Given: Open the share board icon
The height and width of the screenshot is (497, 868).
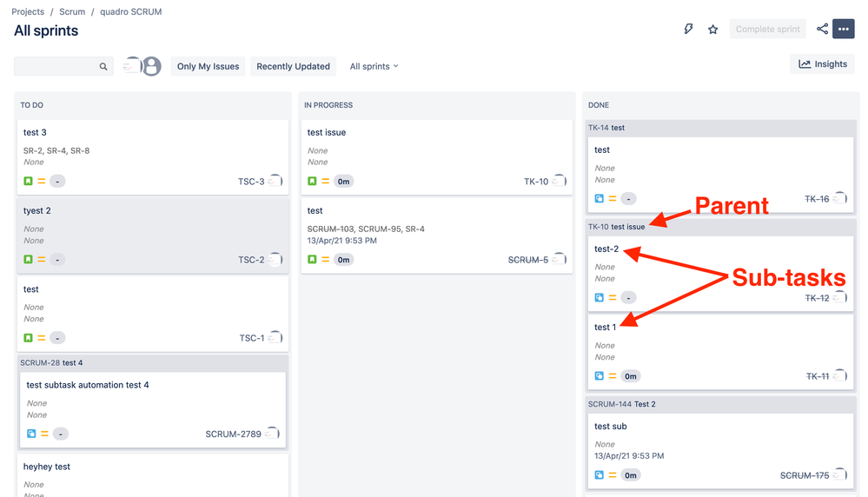Looking at the screenshot, I should click(823, 29).
